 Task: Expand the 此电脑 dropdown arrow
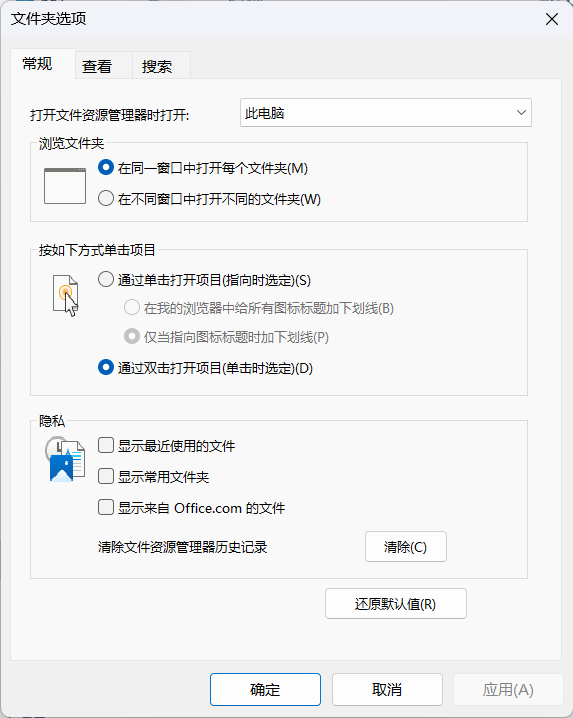(x=521, y=113)
